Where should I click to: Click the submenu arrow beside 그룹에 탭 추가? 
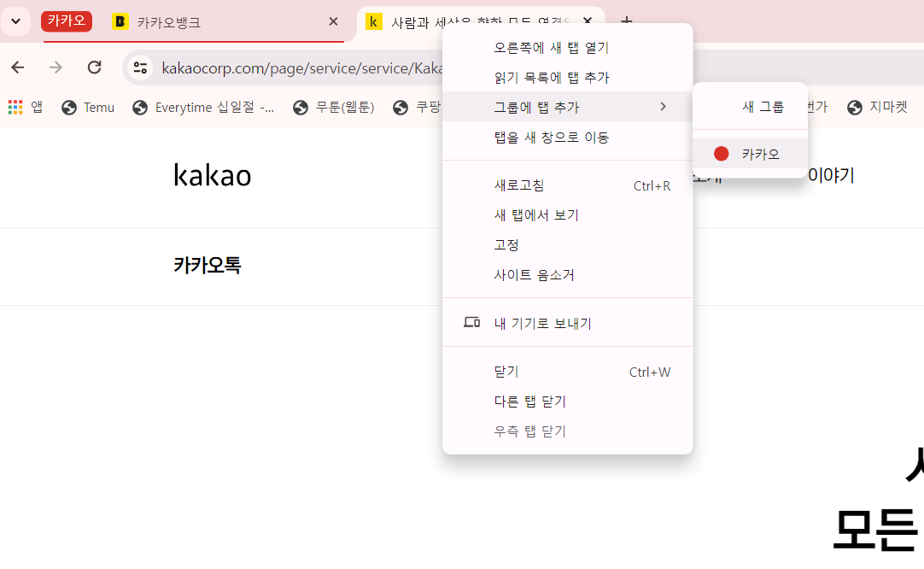point(664,107)
